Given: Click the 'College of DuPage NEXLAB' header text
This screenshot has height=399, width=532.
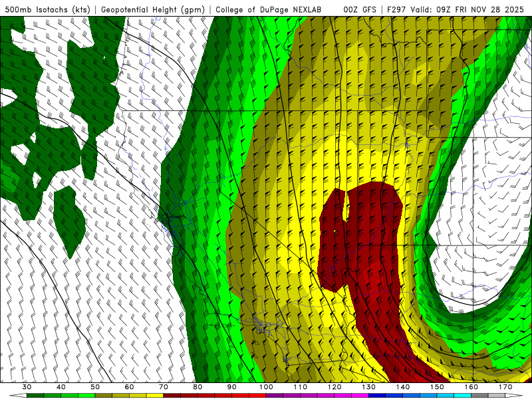Looking at the screenshot, I should coord(268,9).
